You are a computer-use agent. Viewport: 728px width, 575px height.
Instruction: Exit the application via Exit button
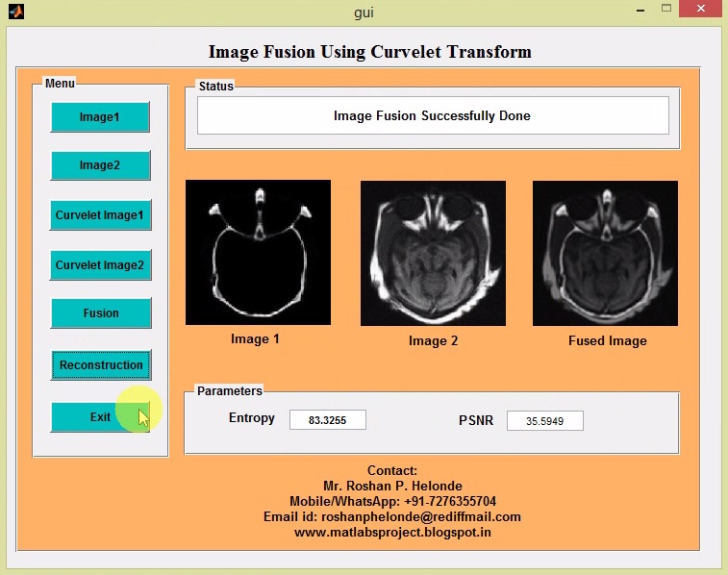pyautogui.click(x=100, y=416)
